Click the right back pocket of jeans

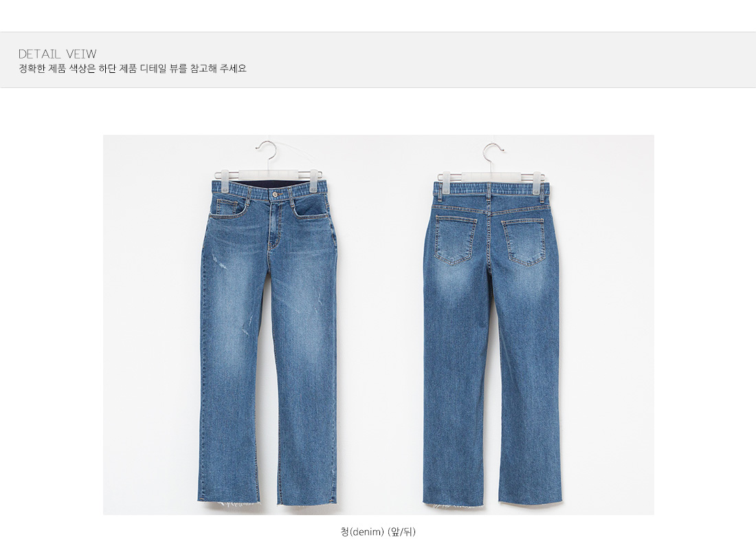coord(524,241)
